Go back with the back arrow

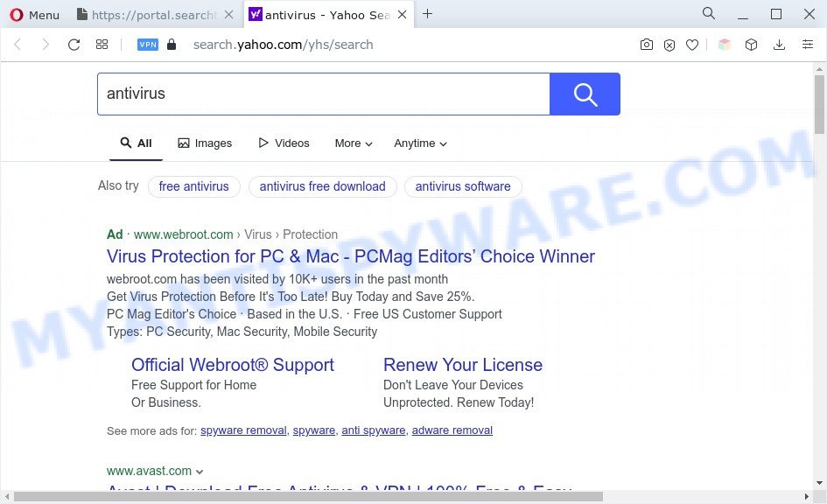click(18, 45)
